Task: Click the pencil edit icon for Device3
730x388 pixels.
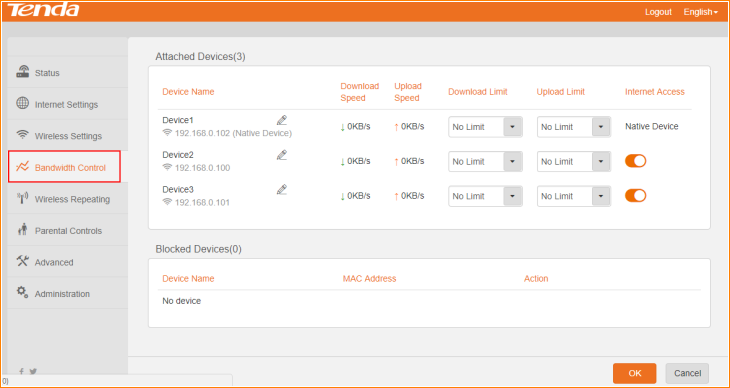Action: [x=282, y=190]
